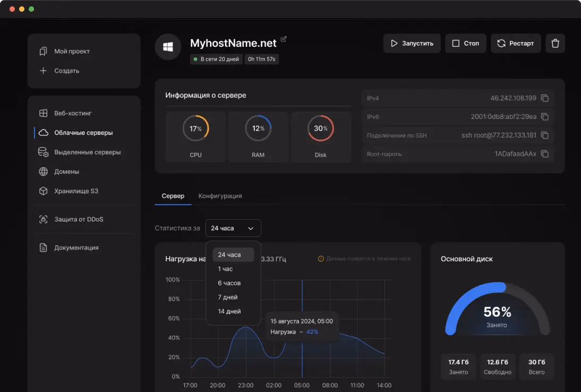Select the Сервер tab

(x=173, y=196)
